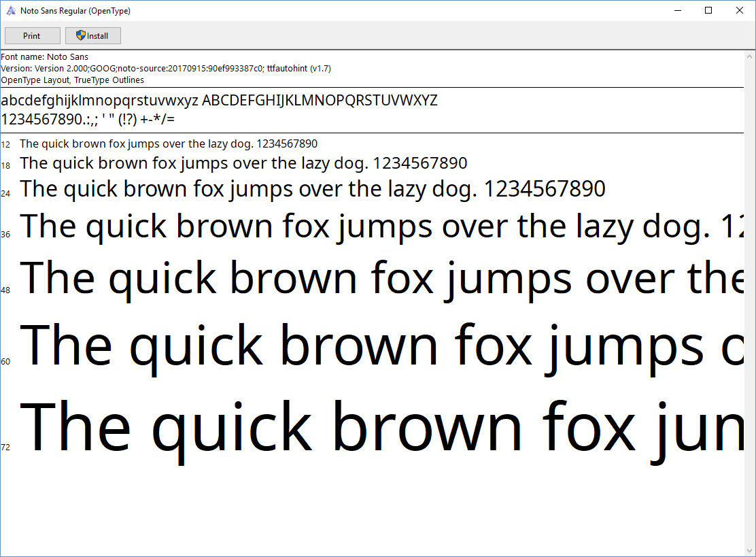
Task: Close the Noto Sans font window
Action: click(x=740, y=11)
